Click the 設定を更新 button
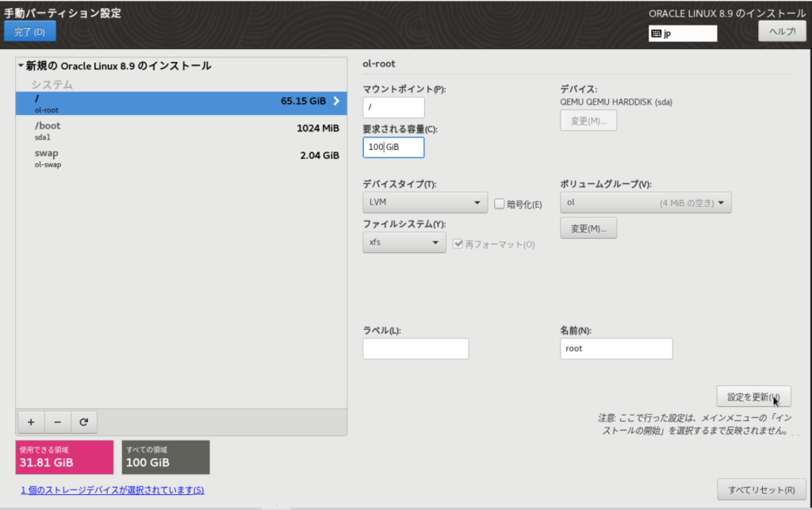Viewport: 812px width, 510px height. coord(753,396)
